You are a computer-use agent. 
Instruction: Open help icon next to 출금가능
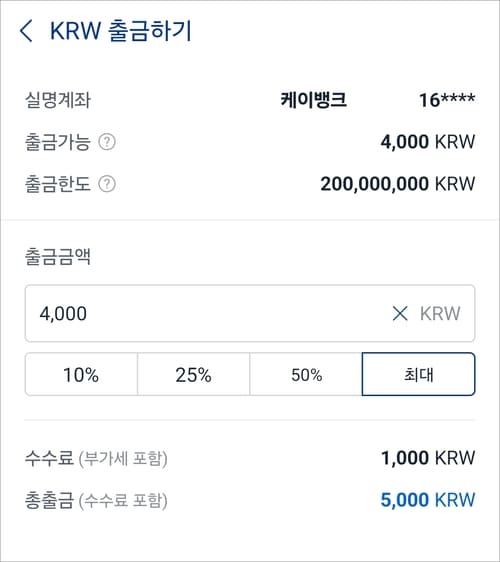point(107,142)
